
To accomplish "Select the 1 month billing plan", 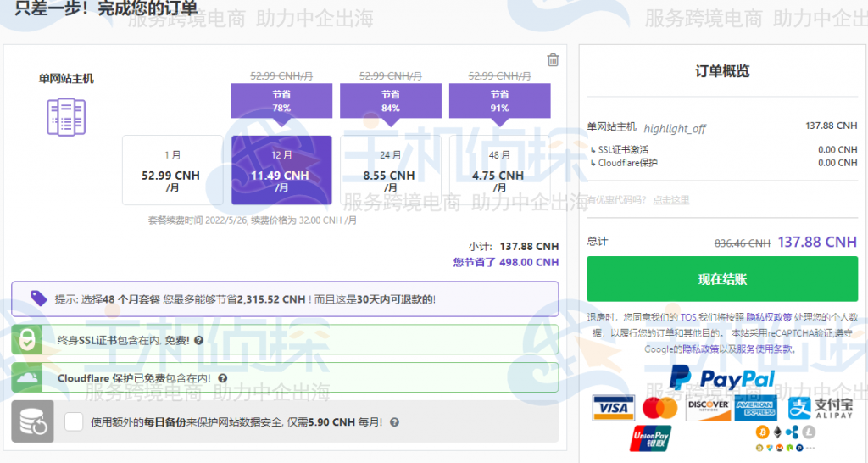I will (172, 170).
